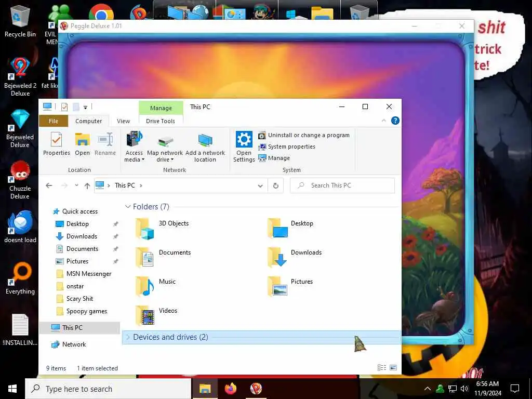Click Manage in System group
Image resolution: width=532 pixels, height=399 pixels.
pos(274,158)
